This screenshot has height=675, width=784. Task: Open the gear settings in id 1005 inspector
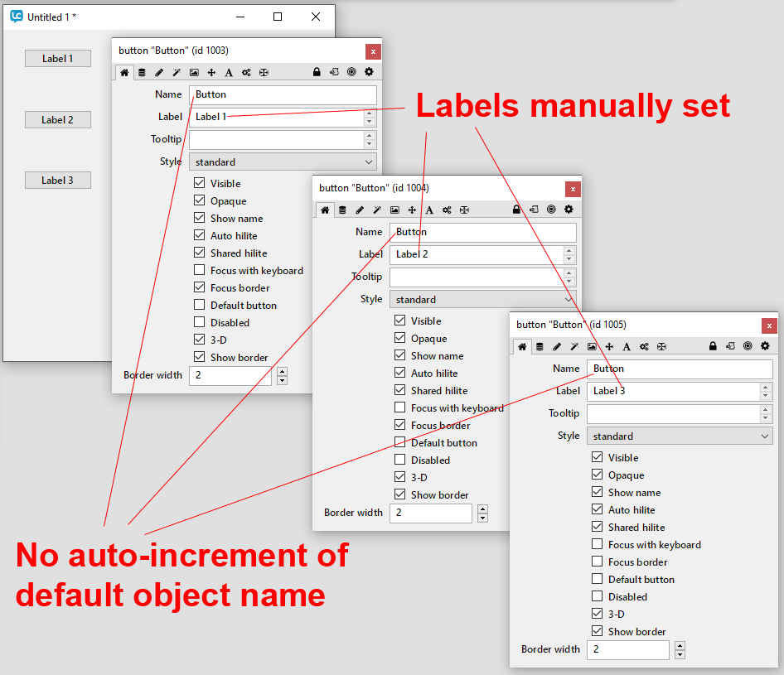coord(765,346)
